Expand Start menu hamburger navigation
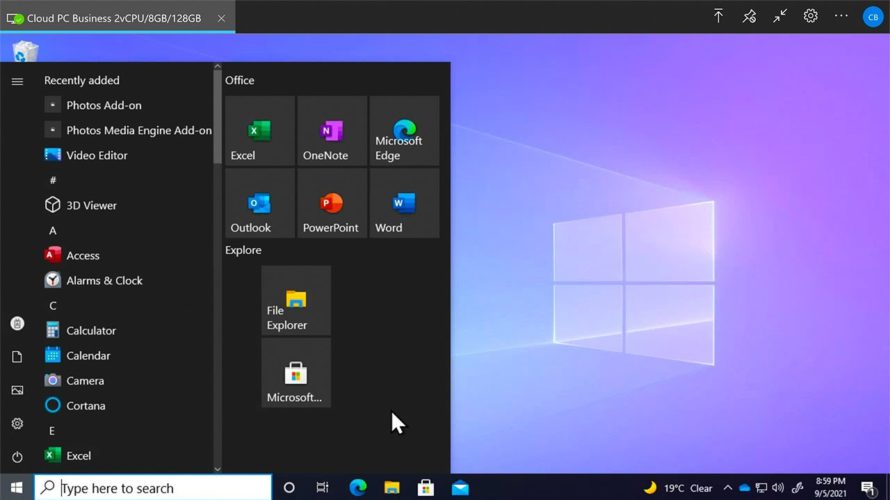The width and height of the screenshot is (890, 500). (x=17, y=81)
